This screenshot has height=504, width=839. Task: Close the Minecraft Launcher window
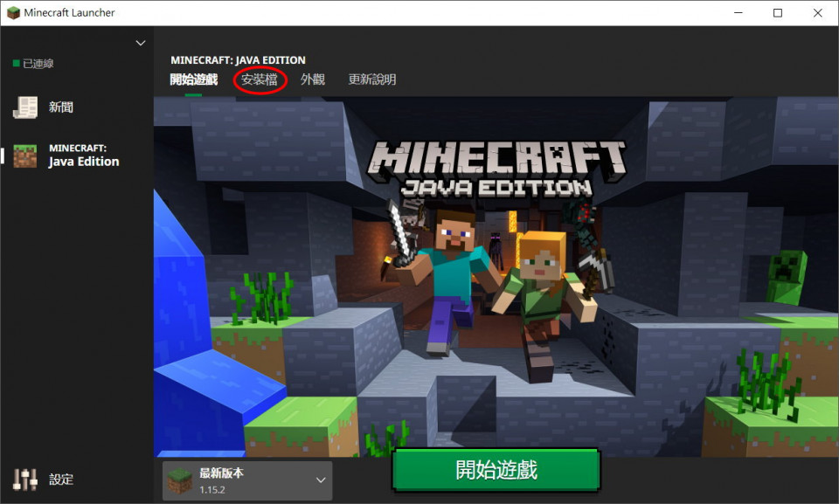[x=817, y=13]
